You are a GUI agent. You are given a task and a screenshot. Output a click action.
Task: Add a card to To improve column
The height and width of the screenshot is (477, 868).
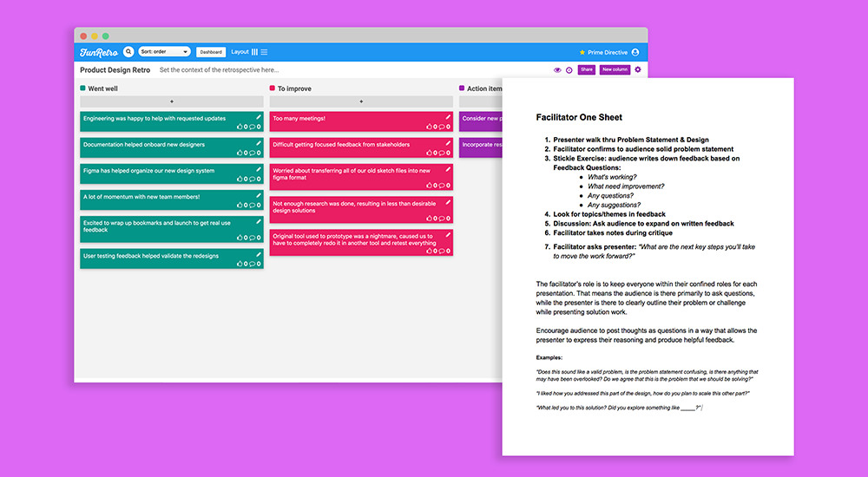(361, 101)
